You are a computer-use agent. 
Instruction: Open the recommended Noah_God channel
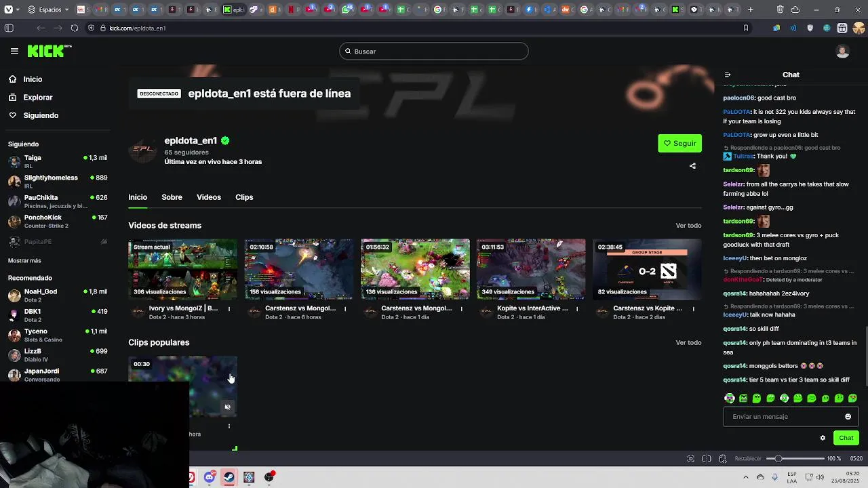[x=58, y=295]
